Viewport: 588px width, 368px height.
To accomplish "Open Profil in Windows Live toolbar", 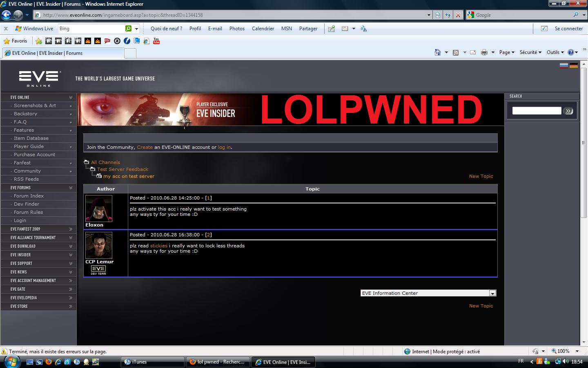I will 195,29.
